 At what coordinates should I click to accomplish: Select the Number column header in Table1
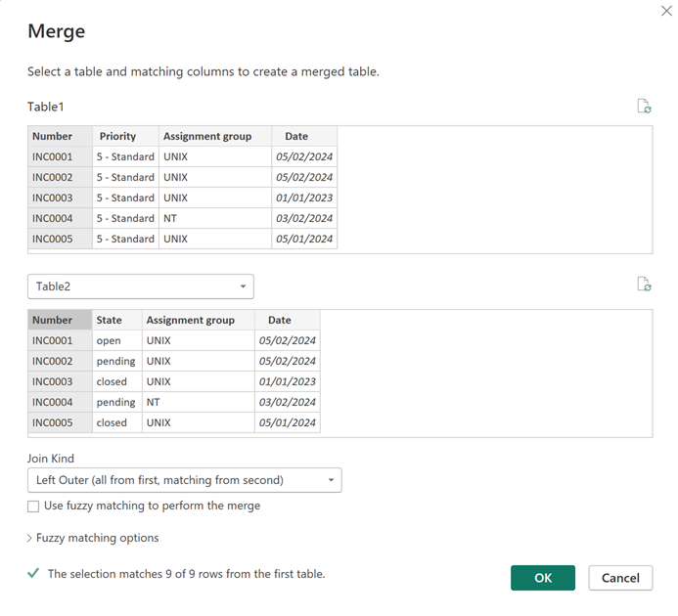click(53, 137)
